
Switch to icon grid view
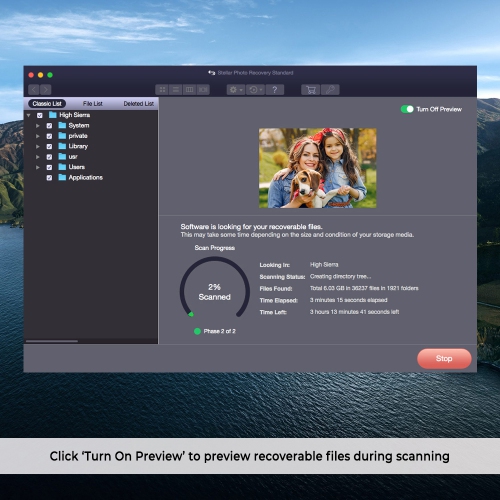coord(162,90)
